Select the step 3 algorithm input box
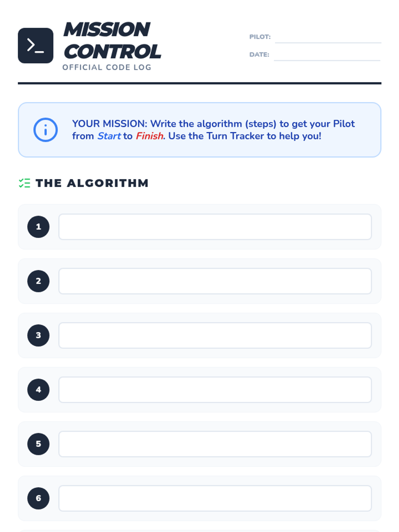The height and width of the screenshot is (532, 399). (215, 335)
